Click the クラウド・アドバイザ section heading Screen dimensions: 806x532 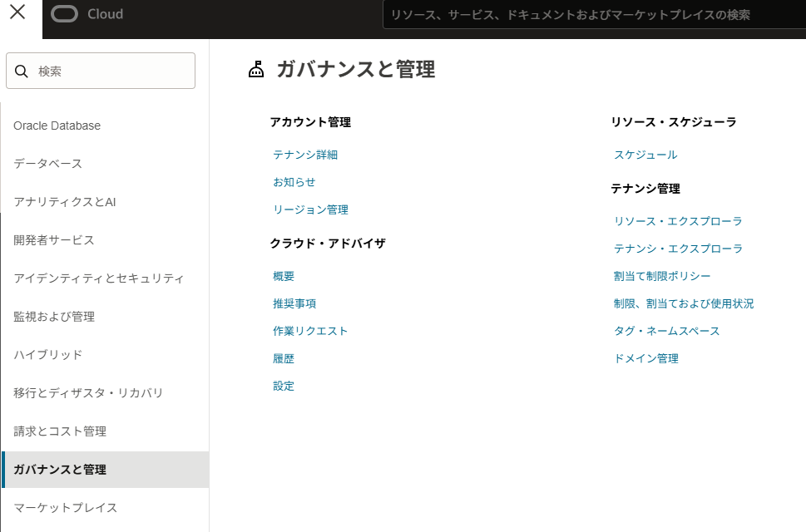(x=328, y=244)
